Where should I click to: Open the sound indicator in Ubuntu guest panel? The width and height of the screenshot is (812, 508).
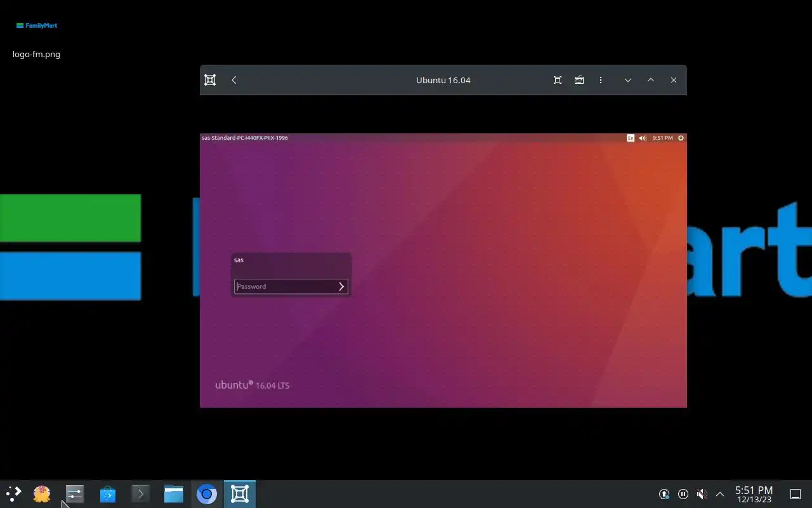(x=643, y=138)
